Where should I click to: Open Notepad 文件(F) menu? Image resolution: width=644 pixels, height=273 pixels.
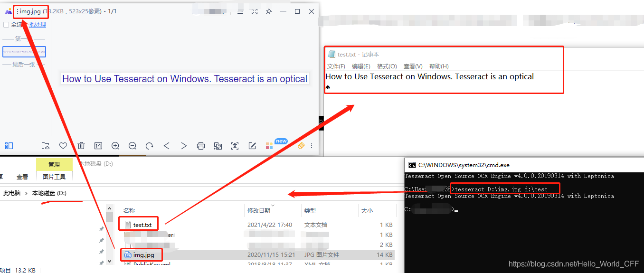[x=336, y=66]
